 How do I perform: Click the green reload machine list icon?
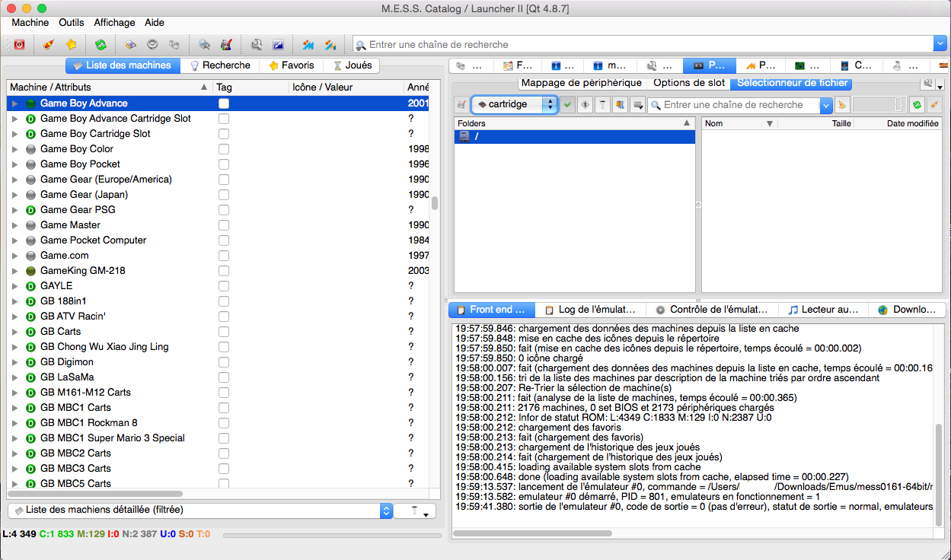click(x=101, y=45)
